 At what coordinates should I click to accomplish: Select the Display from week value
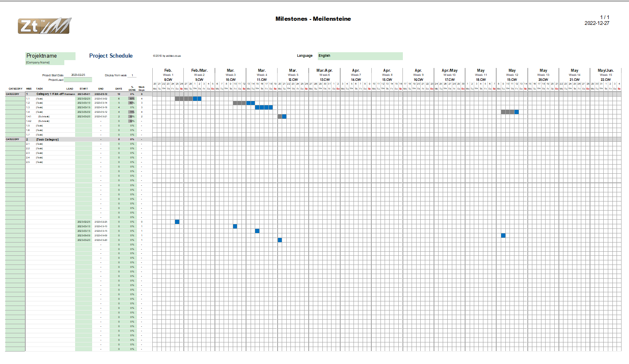[x=132, y=75]
